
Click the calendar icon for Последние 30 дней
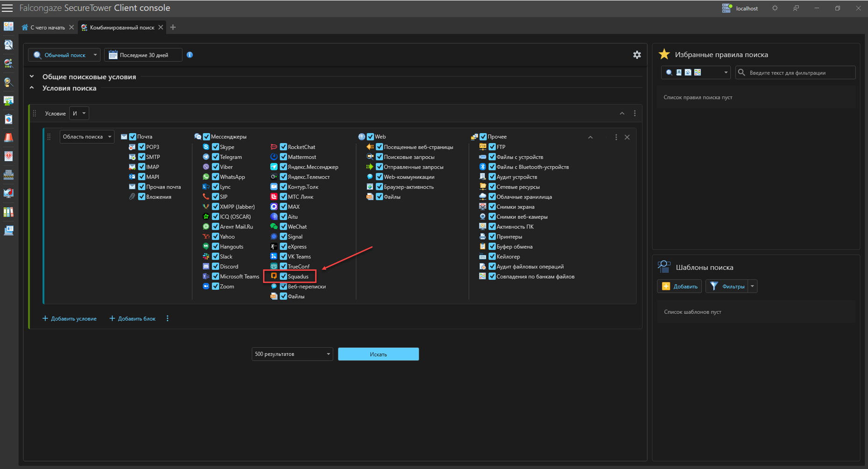tap(113, 55)
